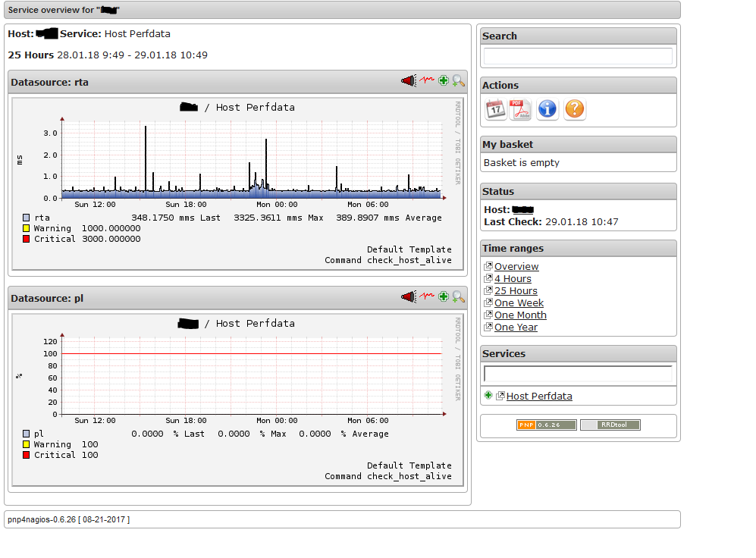Open the One Year time range

coord(517,327)
